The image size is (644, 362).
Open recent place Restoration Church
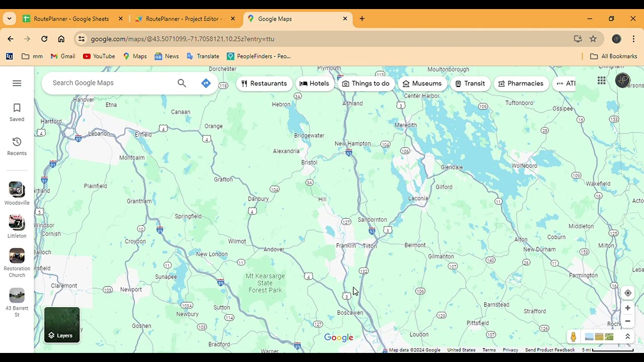(17, 263)
